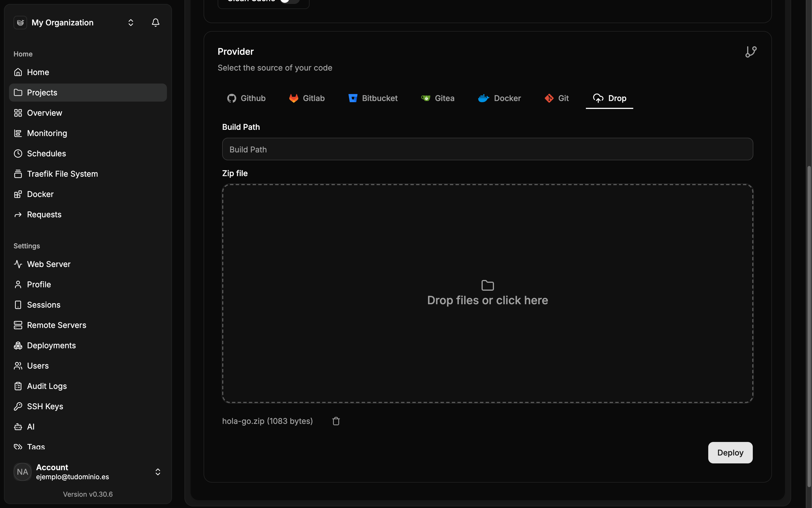Click the zip file drop zone

pyautogui.click(x=487, y=293)
